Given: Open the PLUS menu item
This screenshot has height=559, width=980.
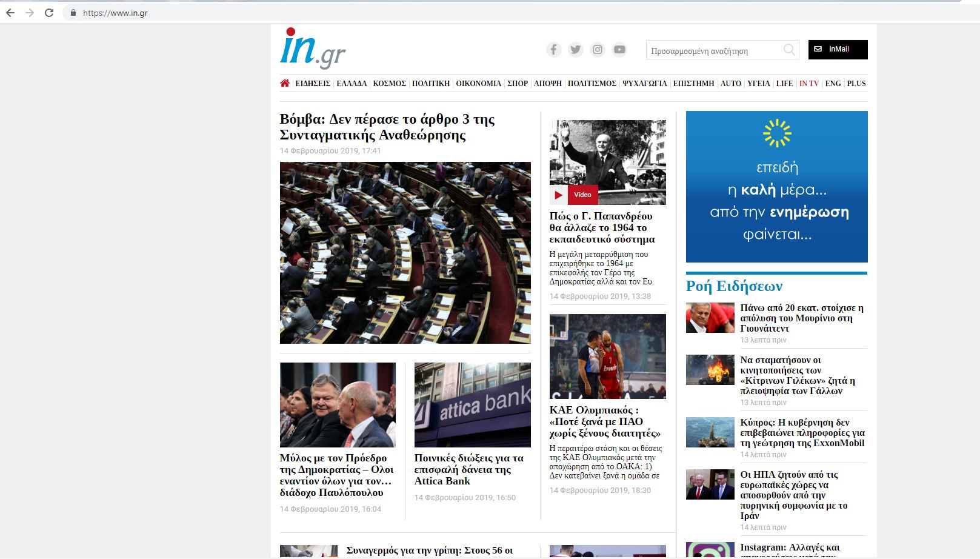Looking at the screenshot, I should [x=856, y=84].
